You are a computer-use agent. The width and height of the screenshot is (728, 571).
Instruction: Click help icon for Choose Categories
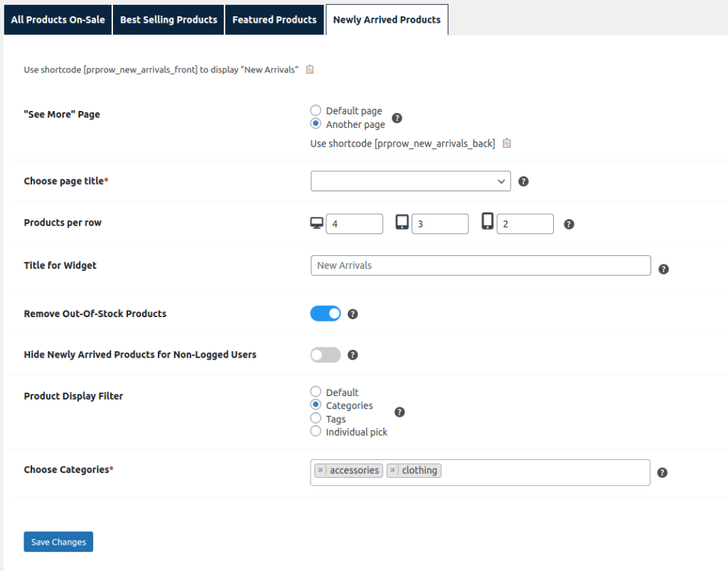(x=662, y=473)
